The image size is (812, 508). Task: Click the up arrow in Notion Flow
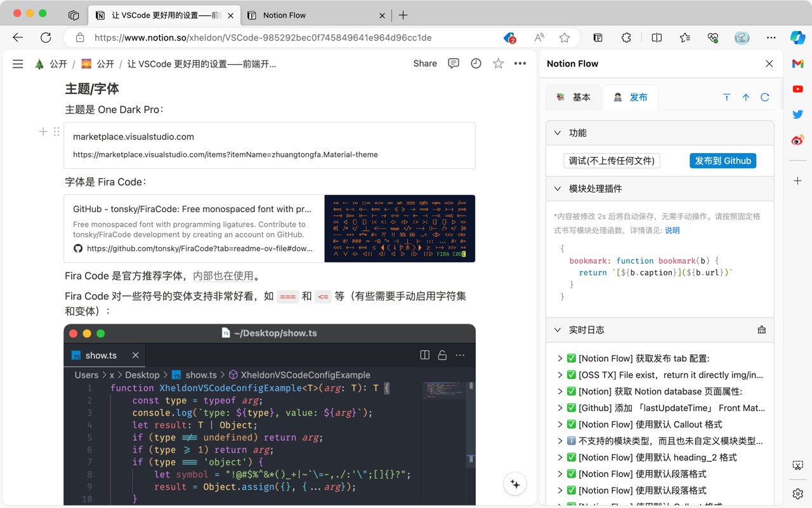coord(746,97)
